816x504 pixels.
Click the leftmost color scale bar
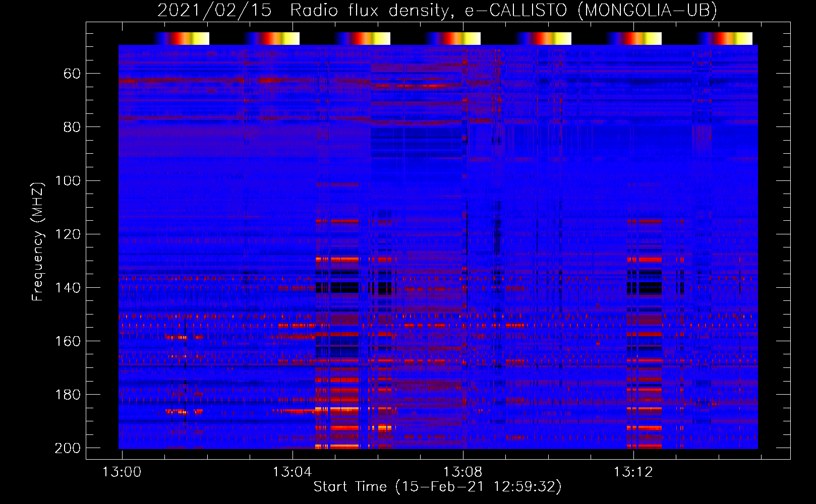tap(182, 39)
